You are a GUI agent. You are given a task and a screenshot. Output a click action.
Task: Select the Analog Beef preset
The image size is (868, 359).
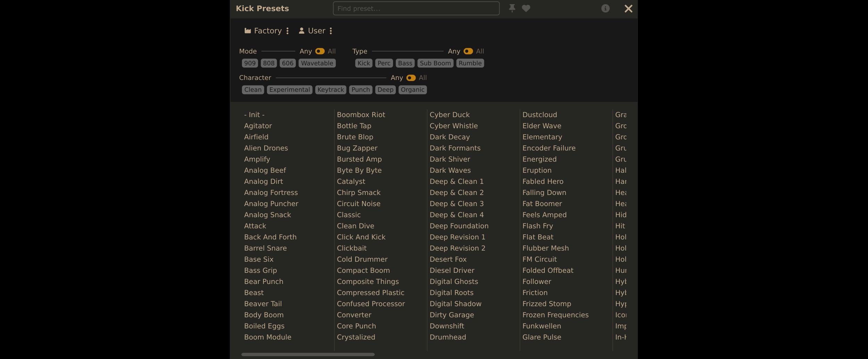pos(265,170)
